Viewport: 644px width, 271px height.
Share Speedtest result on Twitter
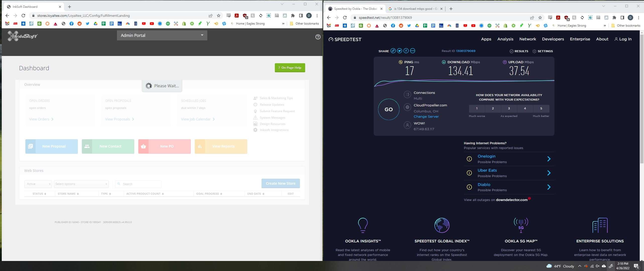pyautogui.click(x=400, y=51)
